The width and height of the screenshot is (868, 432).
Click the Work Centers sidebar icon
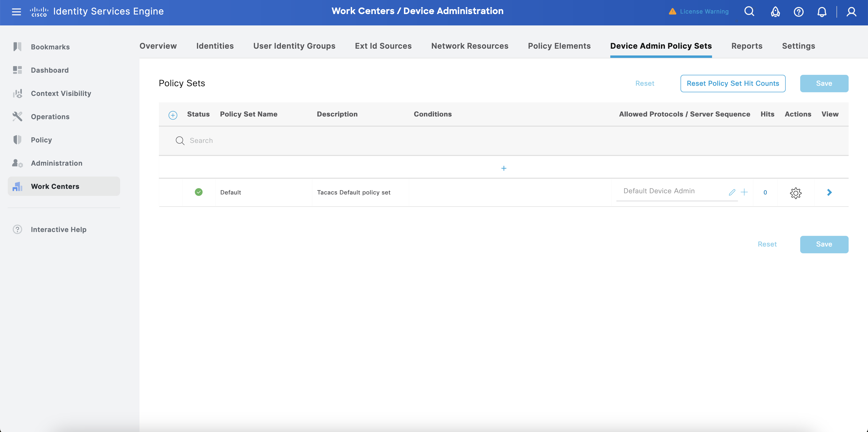click(x=17, y=186)
